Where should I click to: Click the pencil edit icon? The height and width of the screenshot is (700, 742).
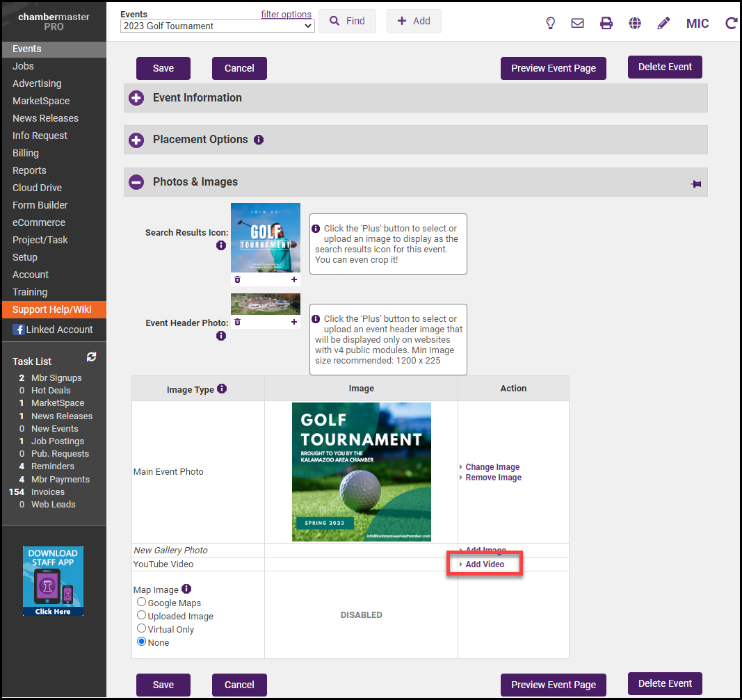(663, 24)
